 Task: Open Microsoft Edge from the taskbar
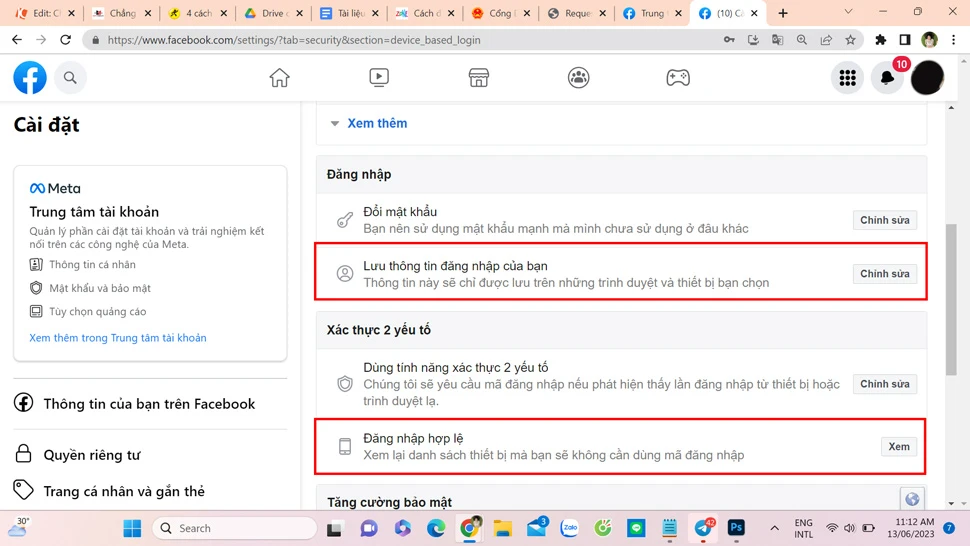436,528
